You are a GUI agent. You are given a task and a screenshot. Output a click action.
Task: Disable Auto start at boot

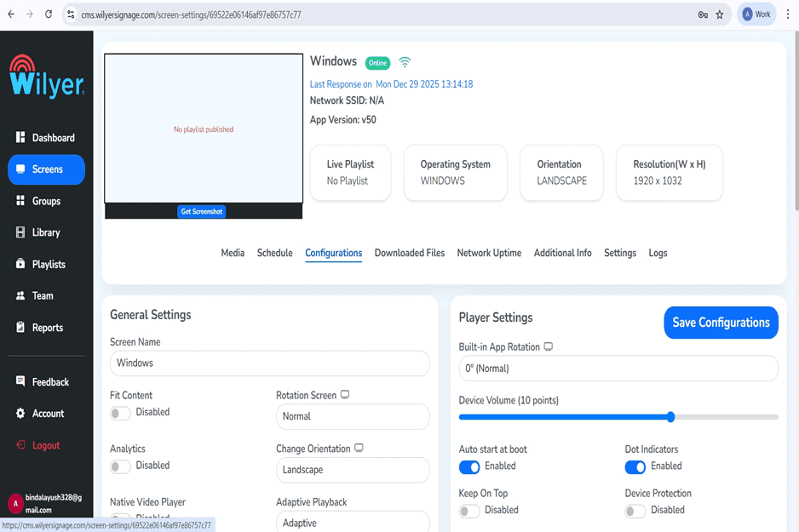coord(469,466)
